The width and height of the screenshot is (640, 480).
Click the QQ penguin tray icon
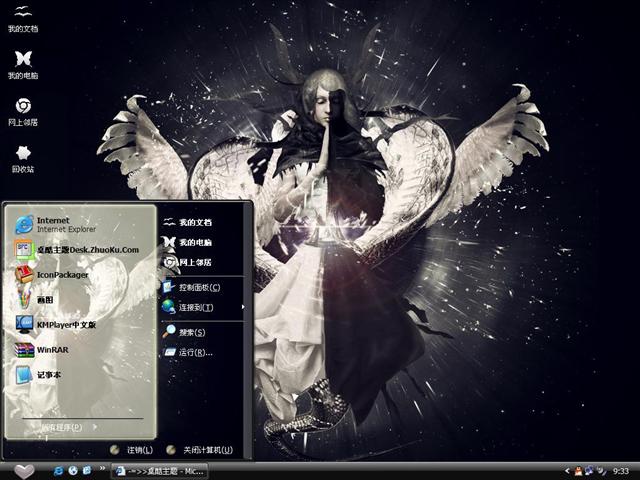pos(579,471)
